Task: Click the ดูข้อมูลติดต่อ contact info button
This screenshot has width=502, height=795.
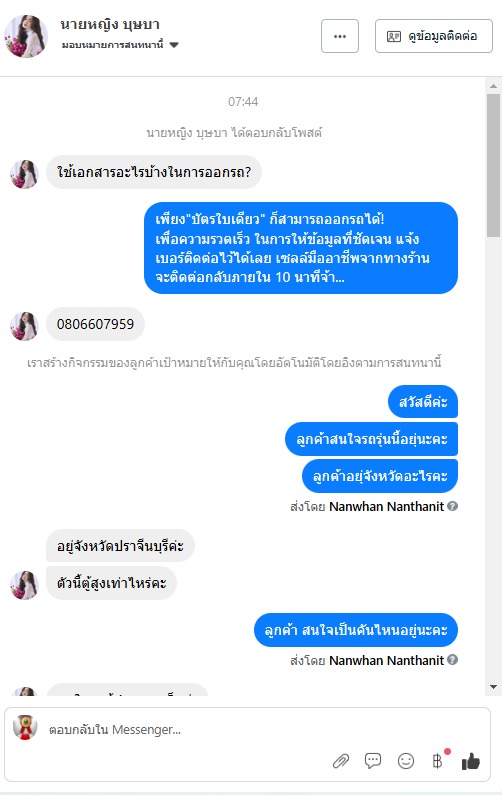Action: [x=434, y=36]
